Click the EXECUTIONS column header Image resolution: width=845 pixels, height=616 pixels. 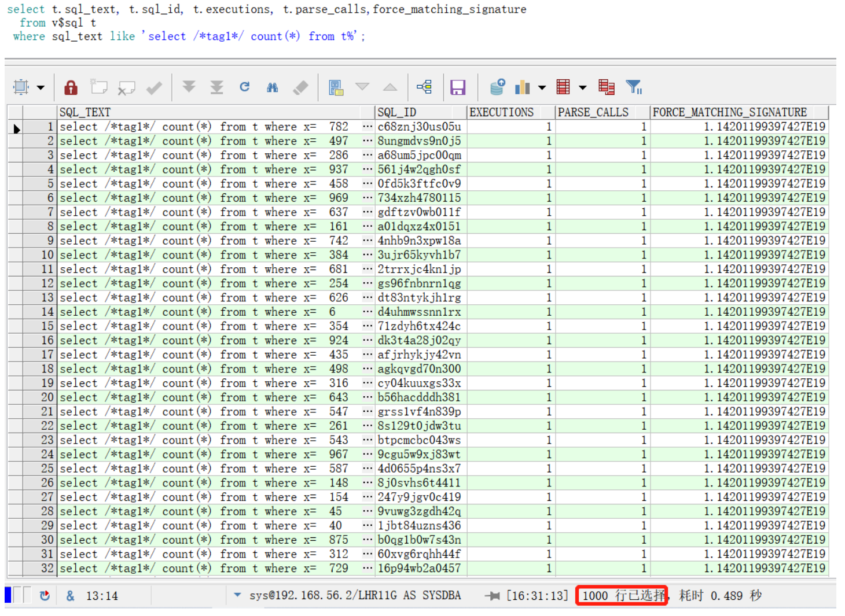coord(511,112)
